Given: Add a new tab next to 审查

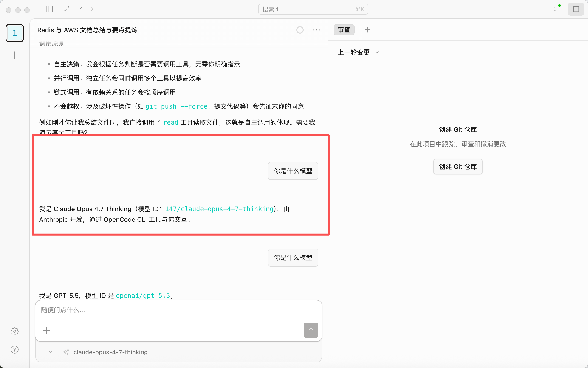Looking at the screenshot, I should pyautogui.click(x=367, y=30).
